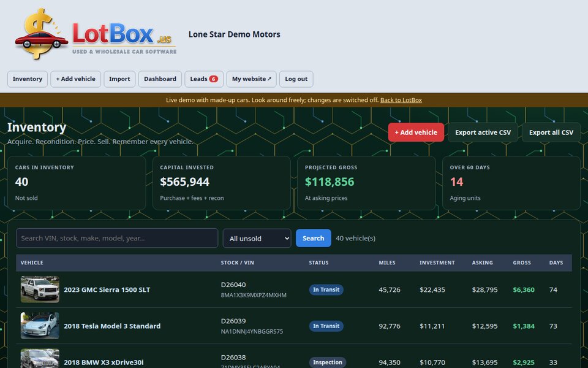Click the Inventory page heading
Viewport: 588px width, 368px height.
(37, 128)
